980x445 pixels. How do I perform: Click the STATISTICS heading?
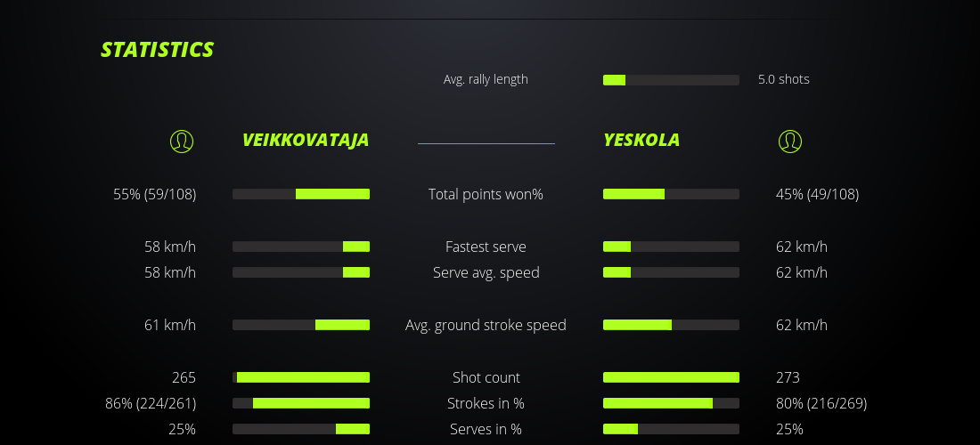click(x=158, y=50)
